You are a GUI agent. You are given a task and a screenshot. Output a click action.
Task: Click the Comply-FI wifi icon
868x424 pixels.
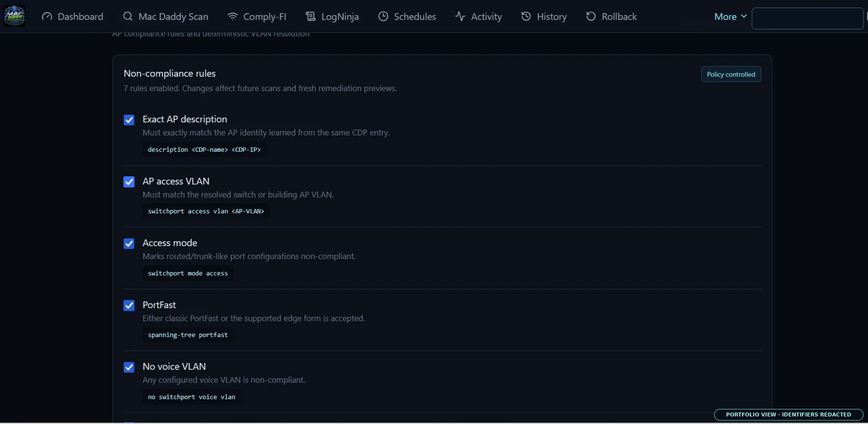click(x=232, y=16)
